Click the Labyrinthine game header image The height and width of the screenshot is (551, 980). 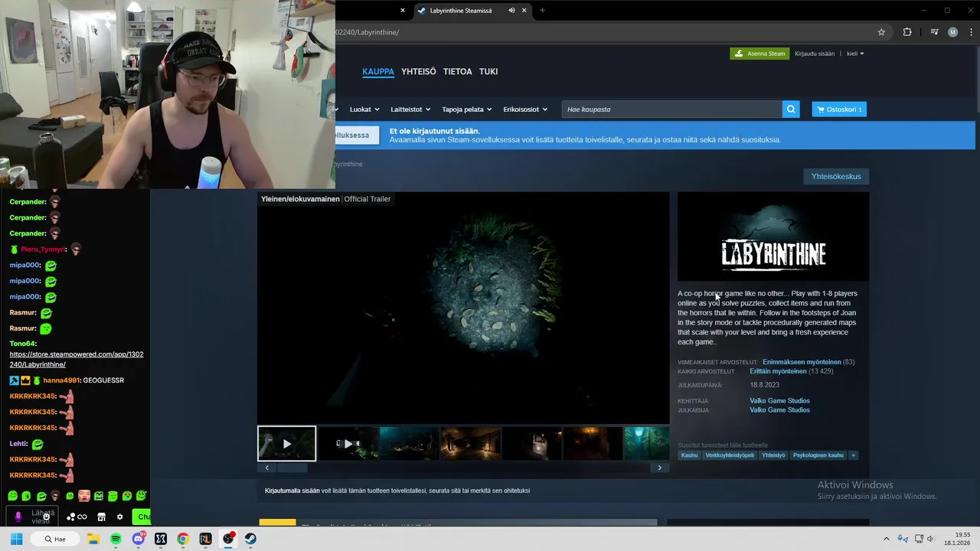pos(773,236)
